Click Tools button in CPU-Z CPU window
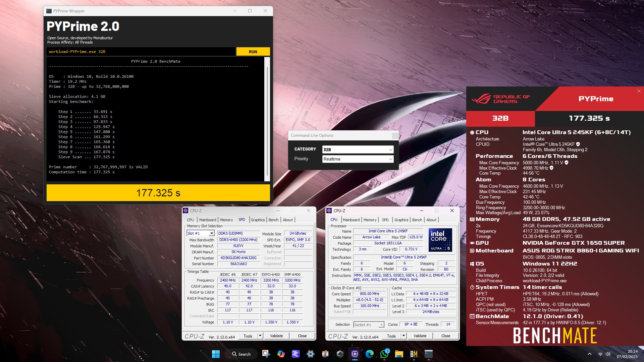 [x=391, y=336]
